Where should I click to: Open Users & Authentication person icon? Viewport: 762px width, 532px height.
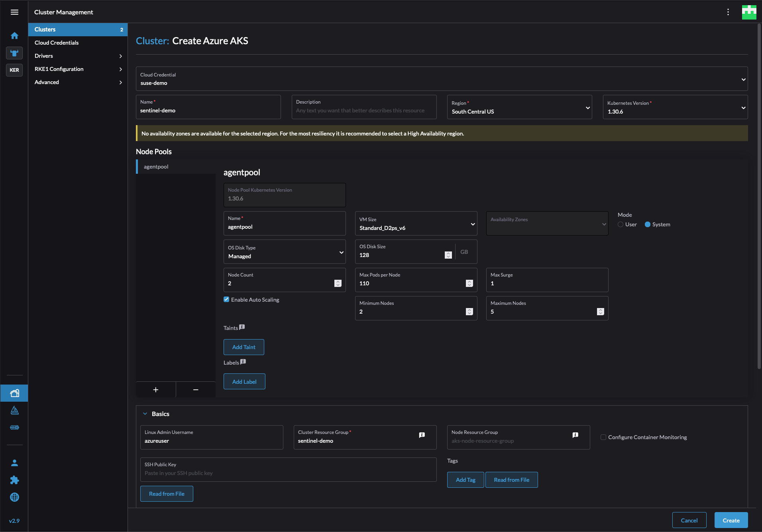point(14,463)
